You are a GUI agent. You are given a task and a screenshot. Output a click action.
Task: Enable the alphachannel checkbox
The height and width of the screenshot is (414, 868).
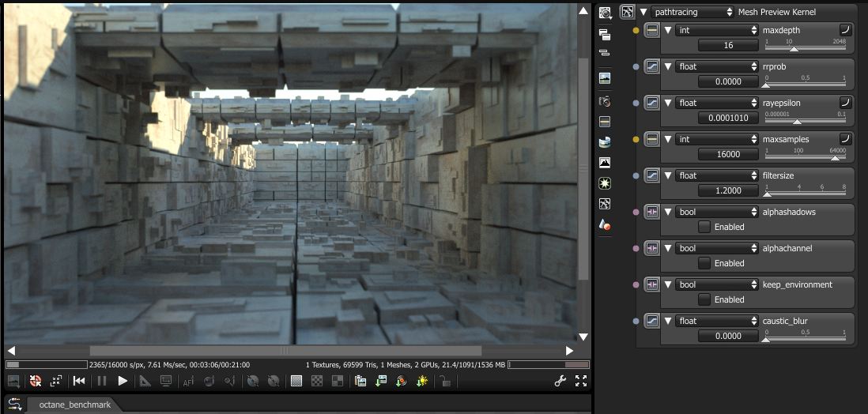point(704,263)
